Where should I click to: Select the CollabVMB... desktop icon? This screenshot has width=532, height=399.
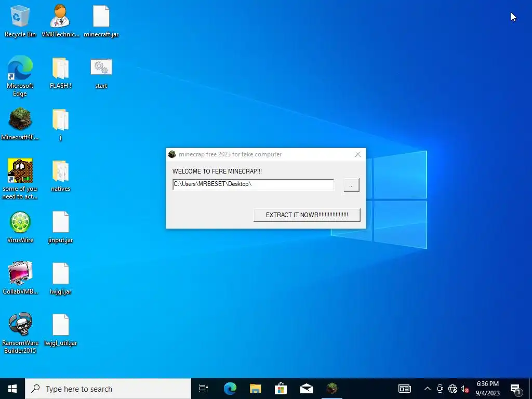(20, 278)
